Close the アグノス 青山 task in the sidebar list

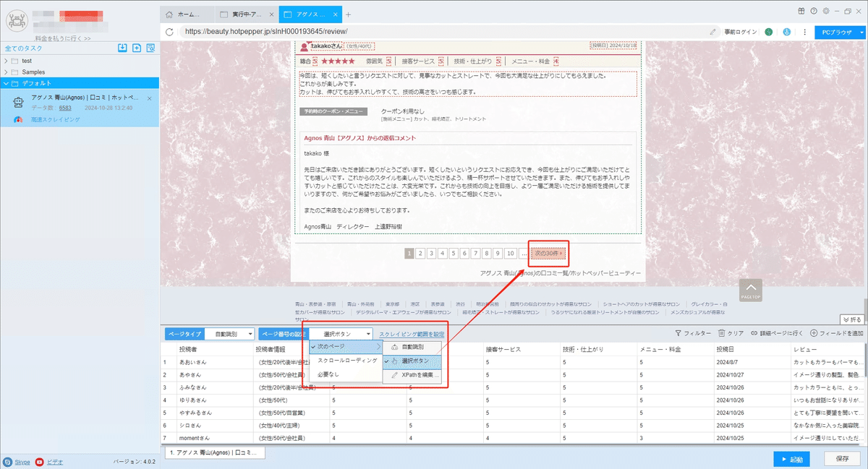[x=150, y=98]
